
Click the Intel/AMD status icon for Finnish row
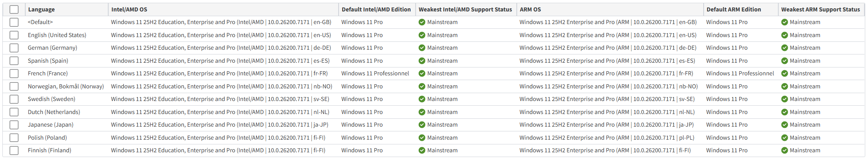(422, 150)
